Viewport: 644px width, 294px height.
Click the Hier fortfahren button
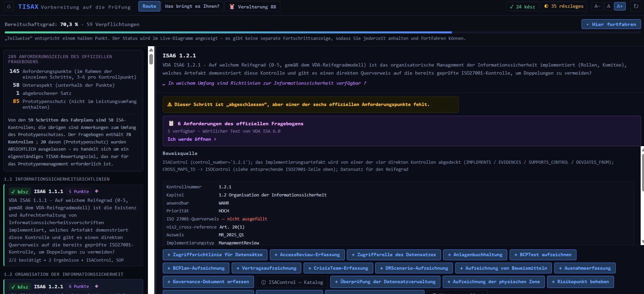611,24
